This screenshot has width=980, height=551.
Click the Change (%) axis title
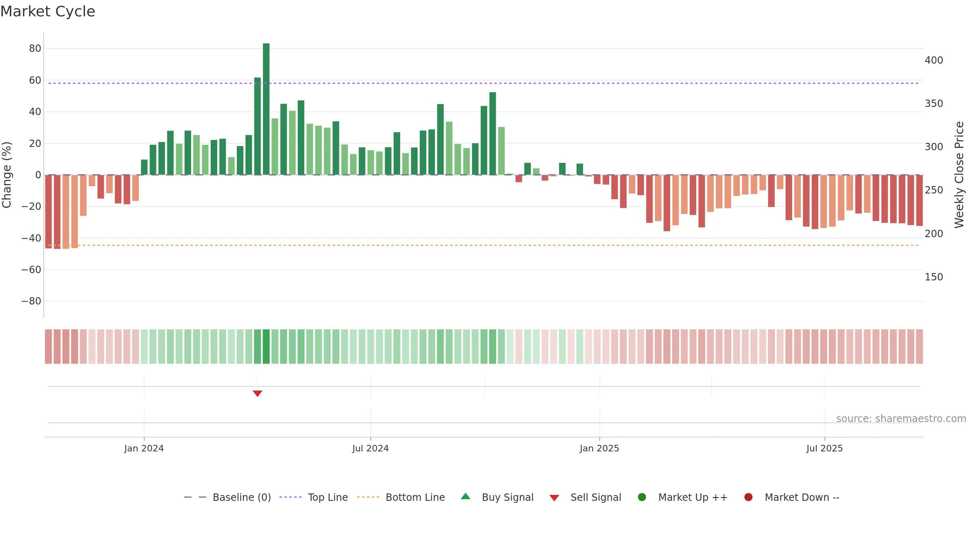7,175
